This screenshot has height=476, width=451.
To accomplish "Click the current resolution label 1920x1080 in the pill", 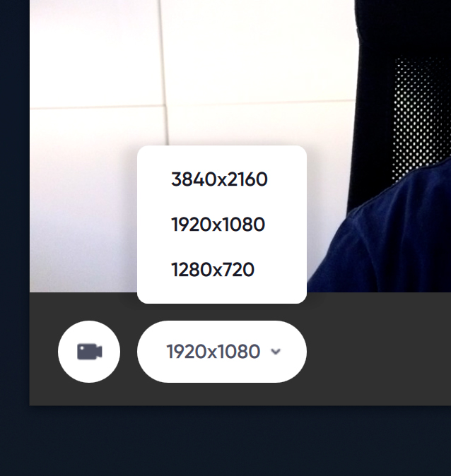I will click(213, 352).
